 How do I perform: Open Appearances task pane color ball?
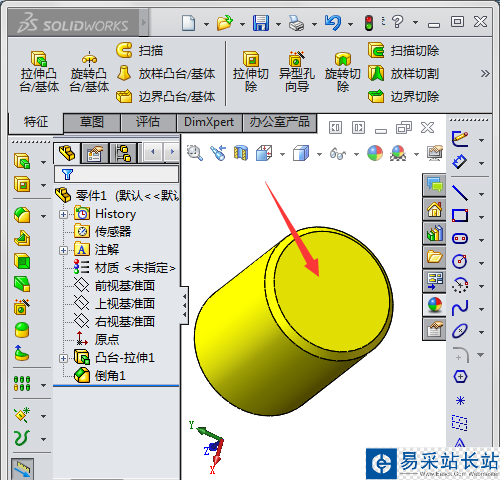coord(434,305)
